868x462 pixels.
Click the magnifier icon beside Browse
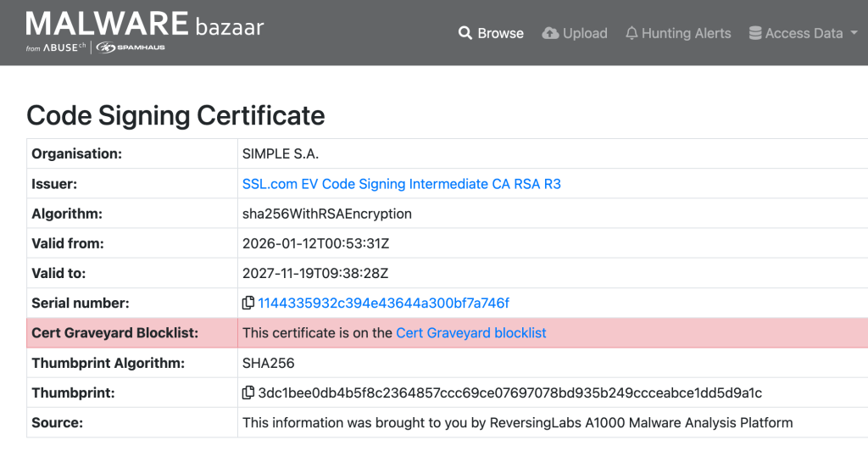click(465, 33)
